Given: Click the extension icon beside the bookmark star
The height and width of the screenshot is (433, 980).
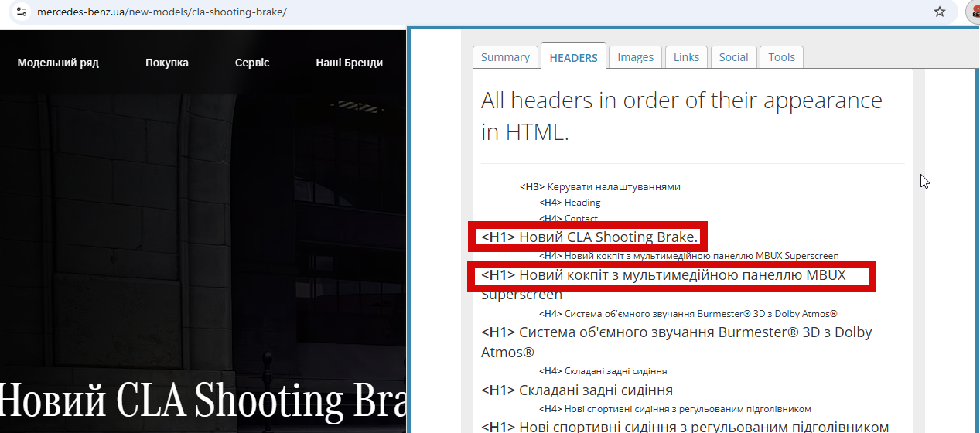Looking at the screenshot, I should [974, 12].
